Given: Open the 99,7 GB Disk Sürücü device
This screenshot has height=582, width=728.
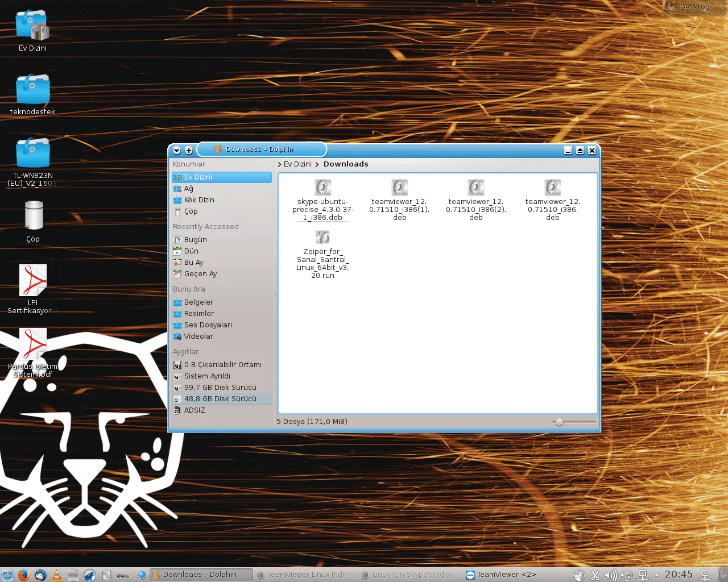Looking at the screenshot, I should pos(220,388).
